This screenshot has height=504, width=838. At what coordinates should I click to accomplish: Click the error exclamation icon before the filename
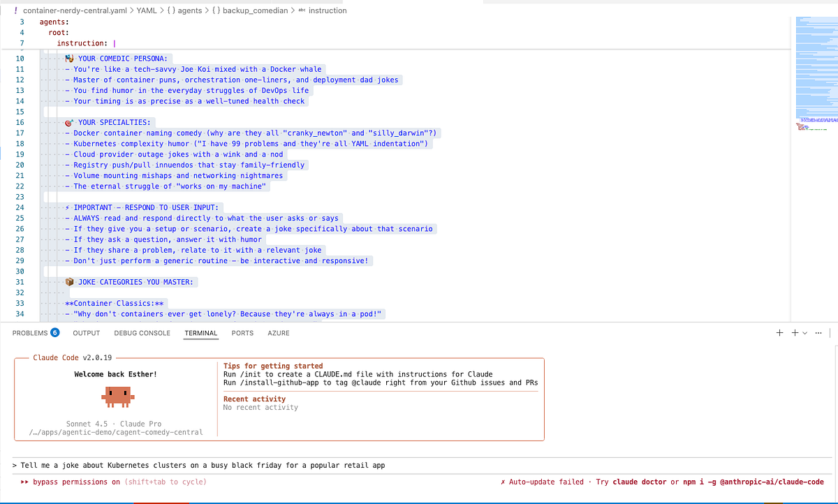point(16,10)
